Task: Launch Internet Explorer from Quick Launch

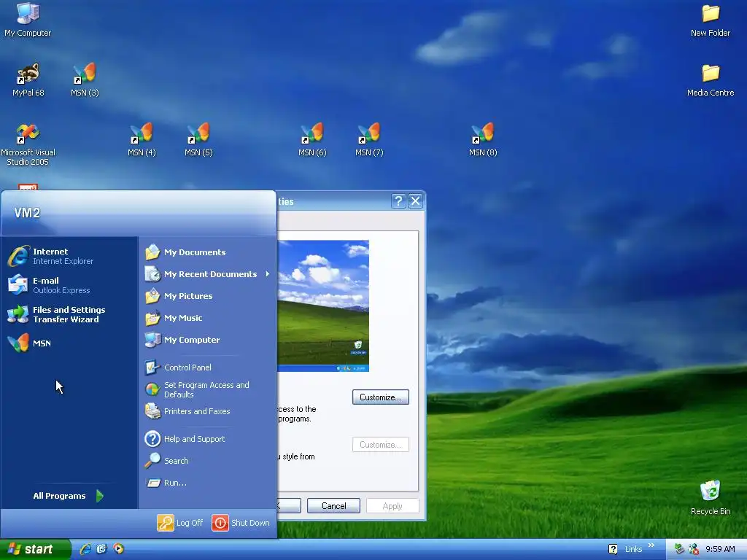Action: [86, 549]
